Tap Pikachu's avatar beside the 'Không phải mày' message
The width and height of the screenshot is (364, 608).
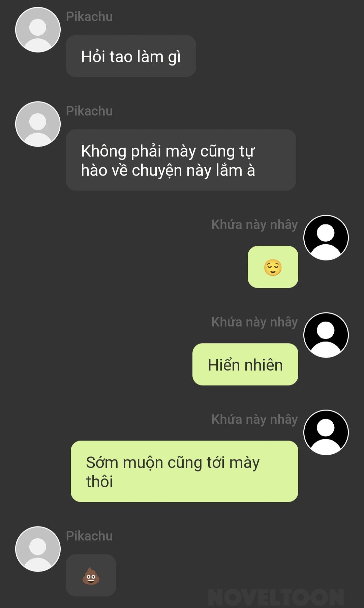38,124
